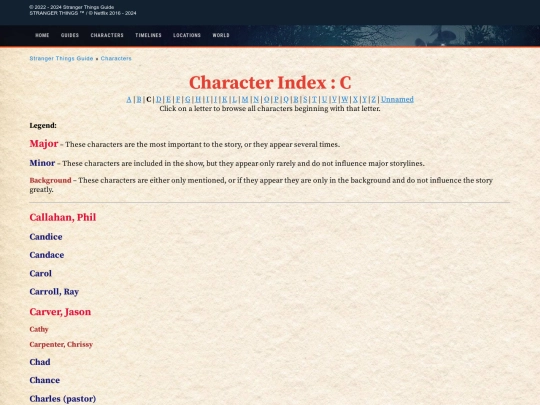This screenshot has width=540, height=405.
Task: Browse characters starting with F
Action: pos(178,100)
